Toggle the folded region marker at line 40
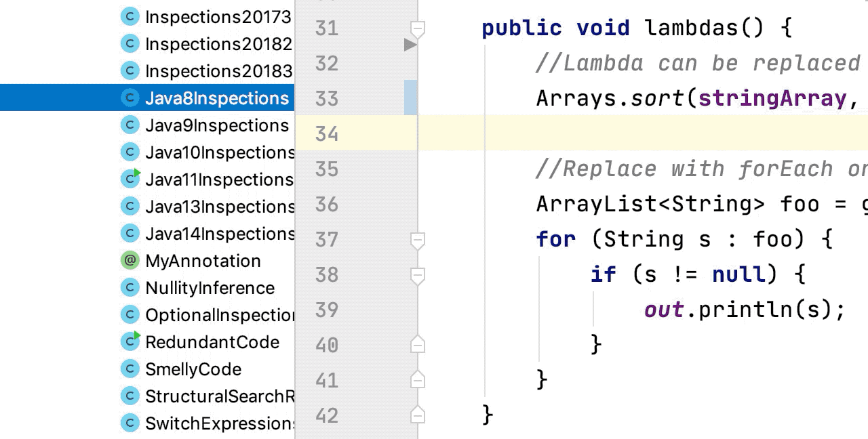868x439 pixels. click(417, 344)
